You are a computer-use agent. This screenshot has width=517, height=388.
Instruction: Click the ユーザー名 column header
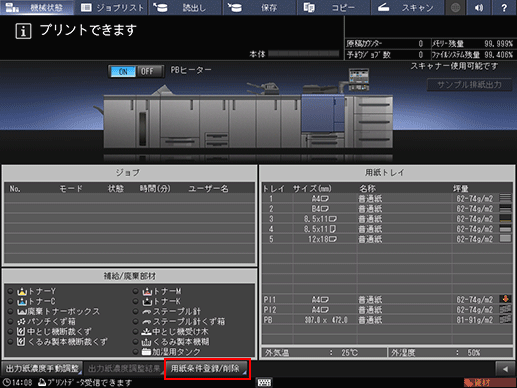[209, 189]
